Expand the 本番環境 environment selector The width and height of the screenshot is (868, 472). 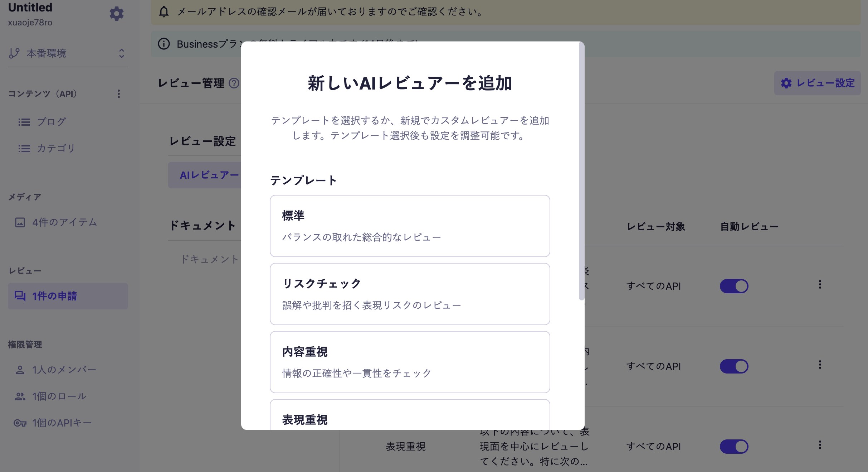tap(67, 53)
